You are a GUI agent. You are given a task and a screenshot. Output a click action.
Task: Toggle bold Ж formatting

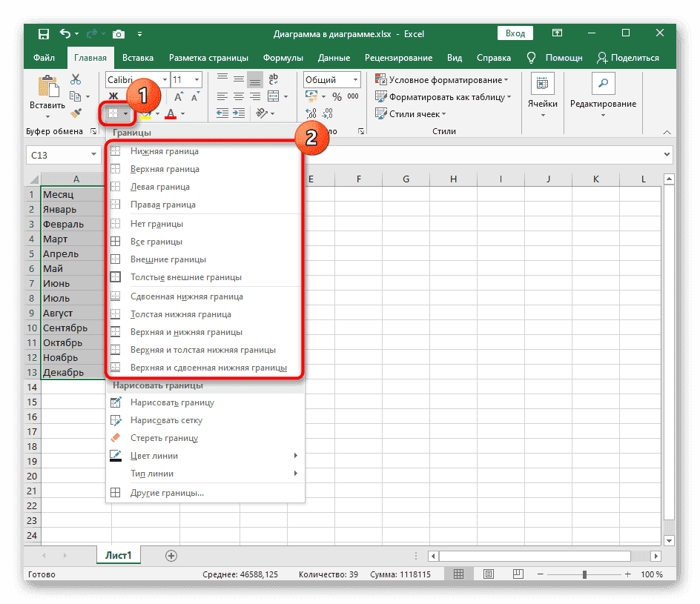[114, 96]
